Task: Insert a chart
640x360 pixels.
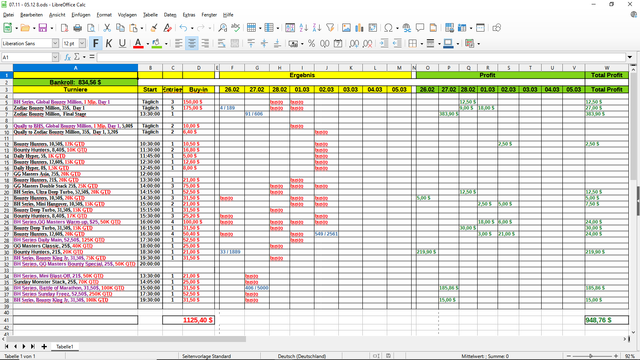Action: [x=359, y=28]
